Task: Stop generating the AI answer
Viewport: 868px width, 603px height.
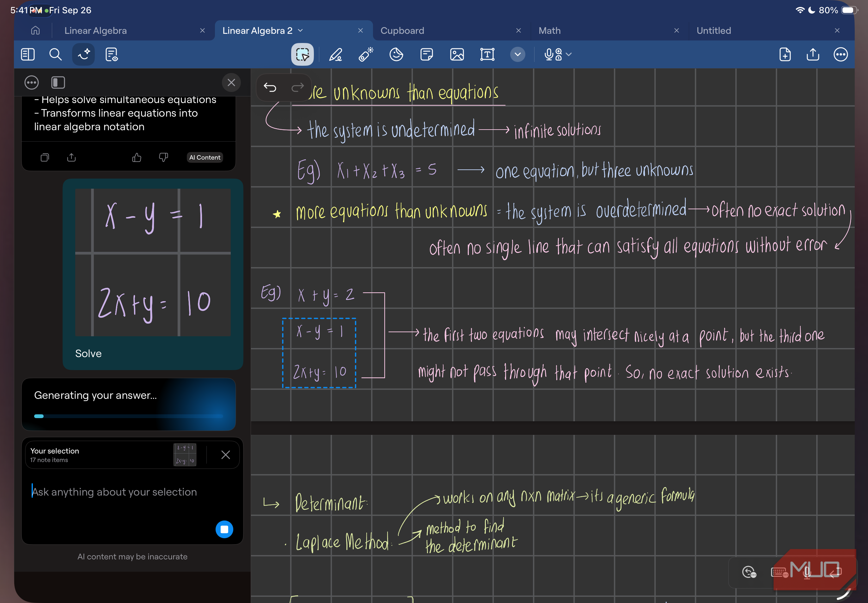Action: (x=224, y=529)
